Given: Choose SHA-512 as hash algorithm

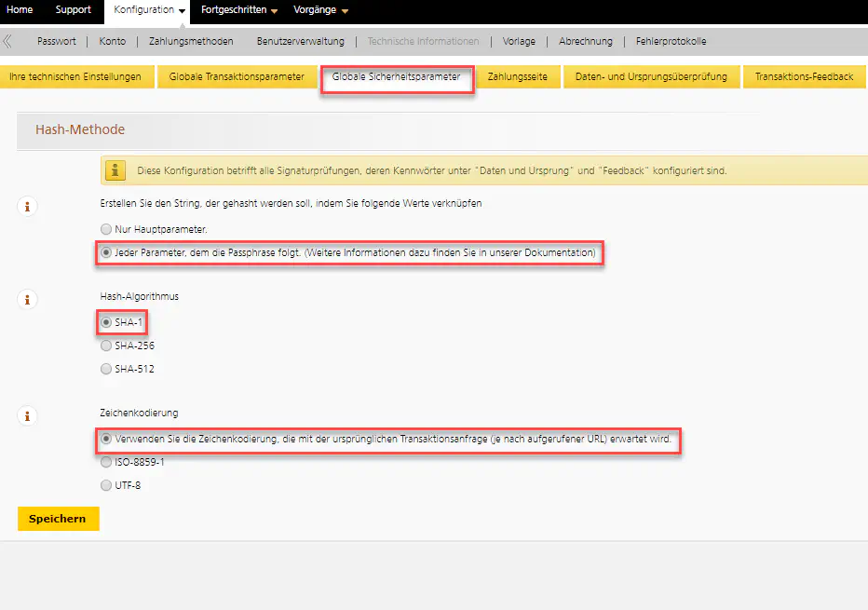Looking at the screenshot, I should coord(106,369).
